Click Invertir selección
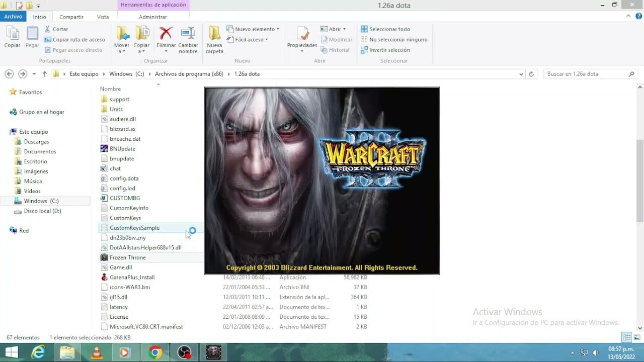The width and height of the screenshot is (644, 362). pos(385,50)
